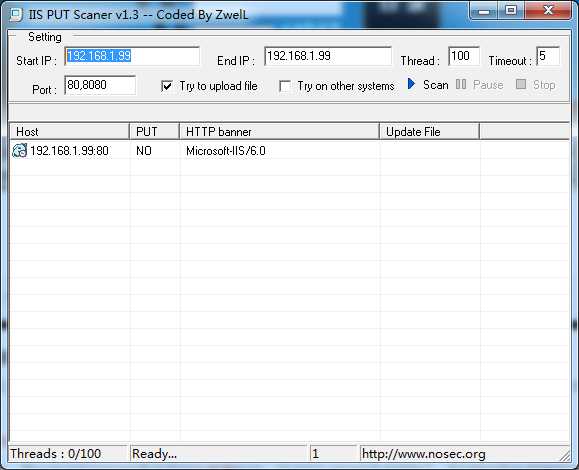579x470 pixels.
Task: Click the Scan play arrow icon
Action: coord(411,84)
